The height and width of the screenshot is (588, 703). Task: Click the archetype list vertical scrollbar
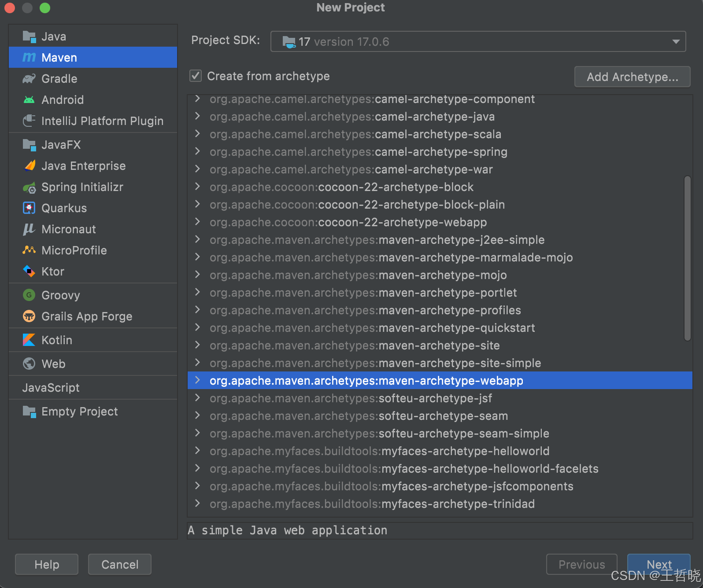click(687, 258)
